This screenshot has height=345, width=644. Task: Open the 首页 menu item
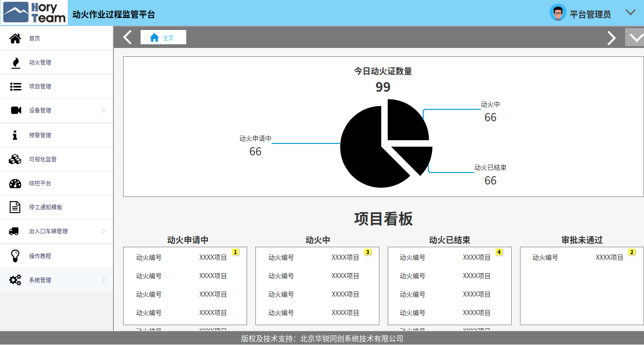pos(56,38)
